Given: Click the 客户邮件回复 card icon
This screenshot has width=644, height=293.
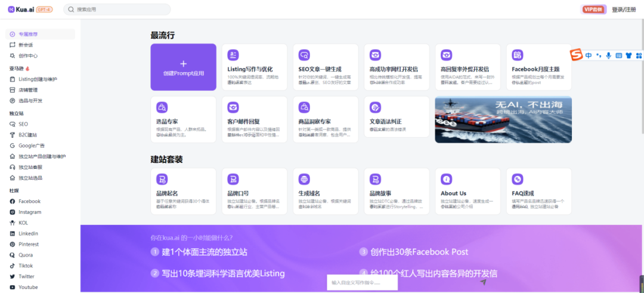Looking at the screenshot, I should [x=233, y=107].
